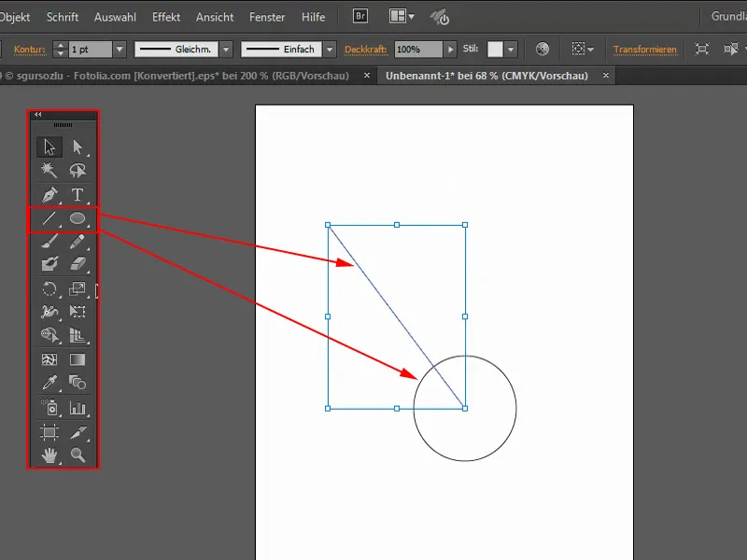Open the Stil graphic style dropdown
The width and height of the screenshot is (747, 560).
pyautogui.click(x=511, y=49)
